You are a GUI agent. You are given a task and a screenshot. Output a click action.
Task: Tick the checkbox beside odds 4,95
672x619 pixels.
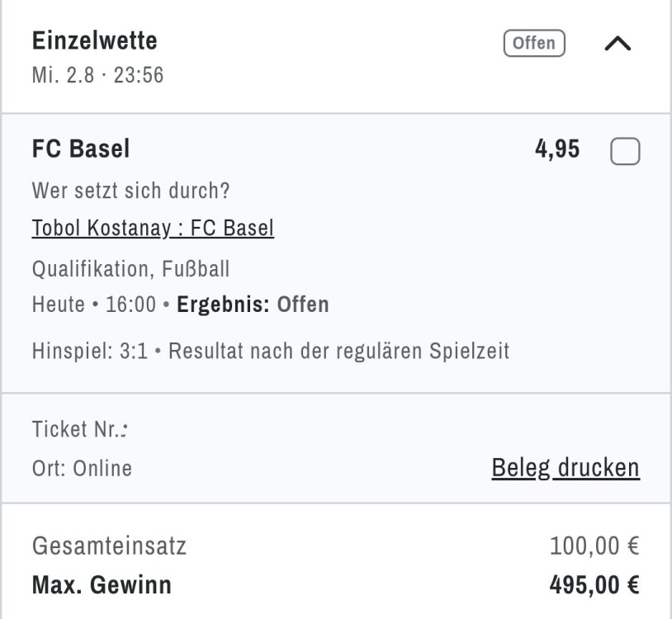click(625, 152)
